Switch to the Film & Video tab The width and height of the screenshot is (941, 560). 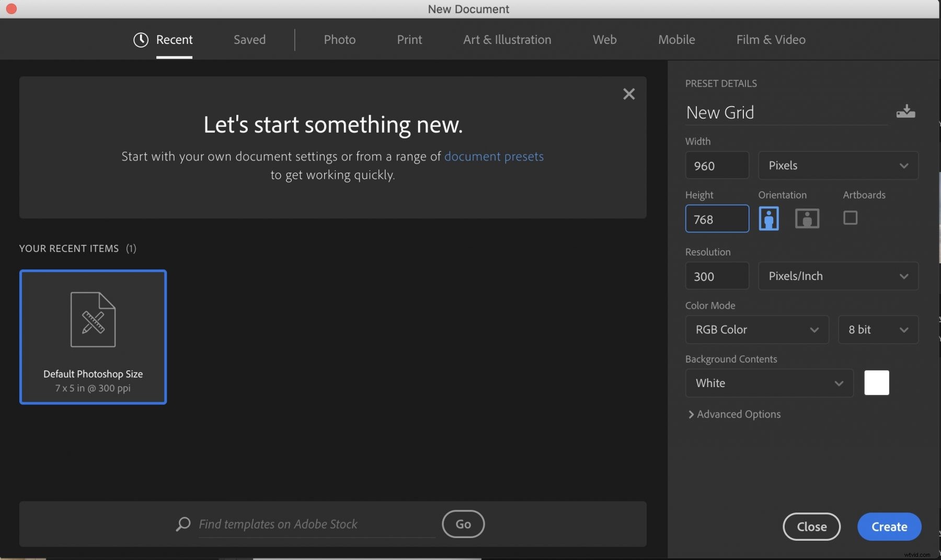771,40
